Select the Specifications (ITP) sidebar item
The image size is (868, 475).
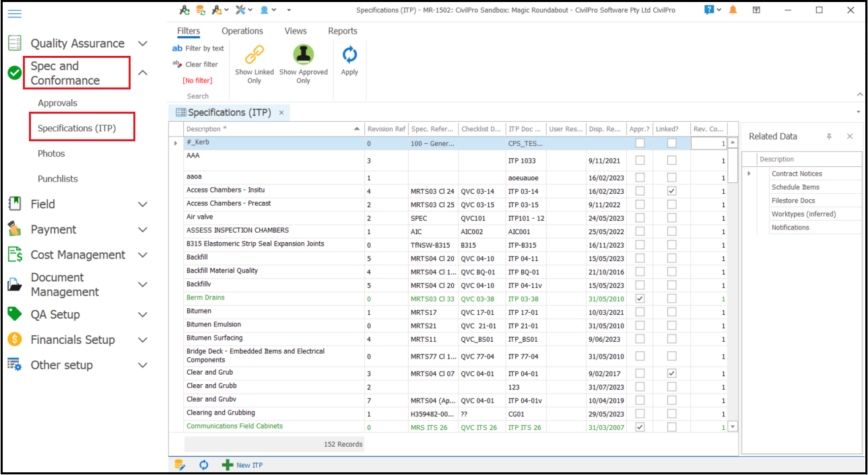tap(77, 128)
